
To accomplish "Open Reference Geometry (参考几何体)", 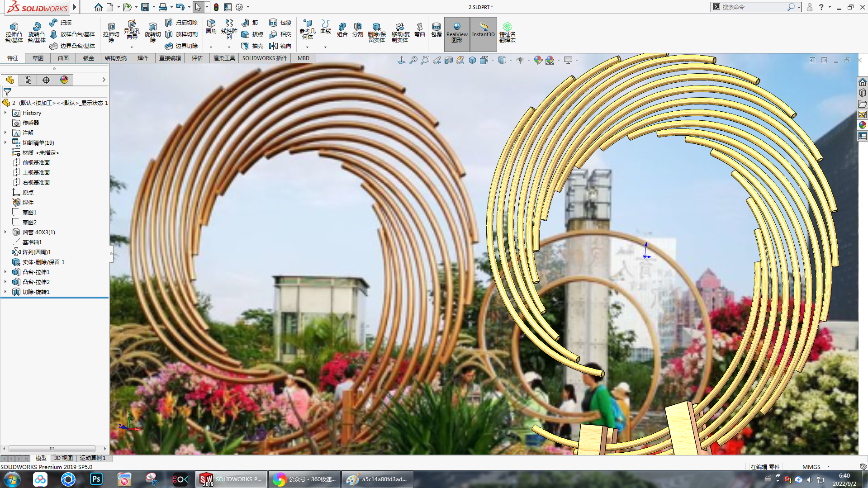I will (x=308, y=30).
